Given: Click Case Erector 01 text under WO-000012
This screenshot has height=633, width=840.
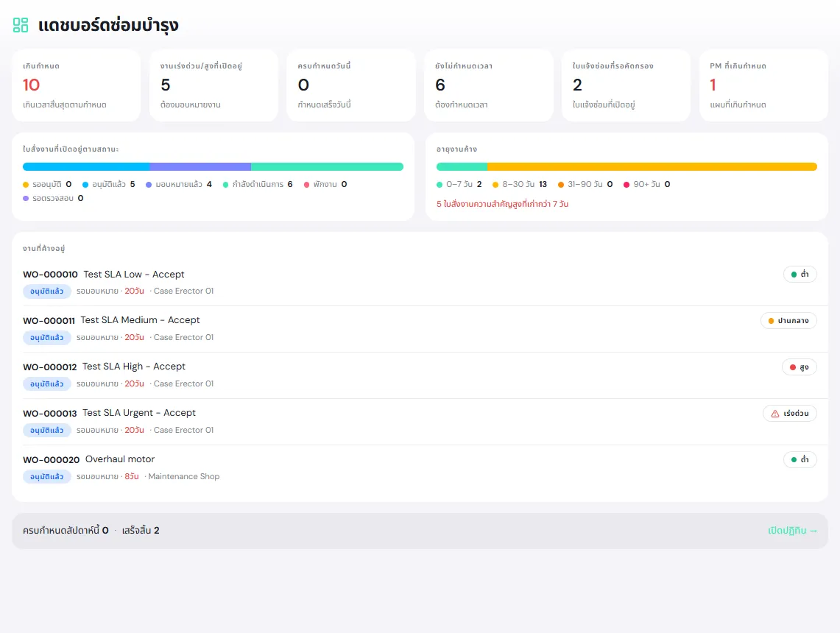Looking at the screenshot, I should 183,384.
